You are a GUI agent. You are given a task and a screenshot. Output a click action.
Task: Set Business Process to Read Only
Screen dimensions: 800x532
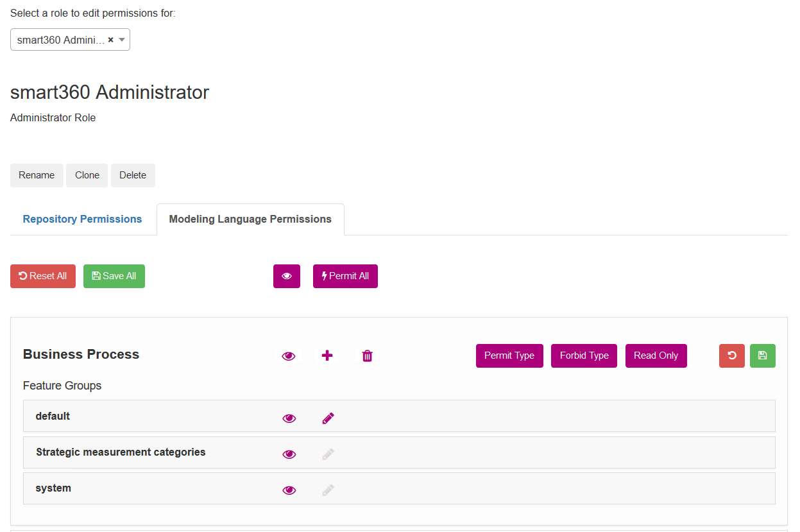click(656, 356)
